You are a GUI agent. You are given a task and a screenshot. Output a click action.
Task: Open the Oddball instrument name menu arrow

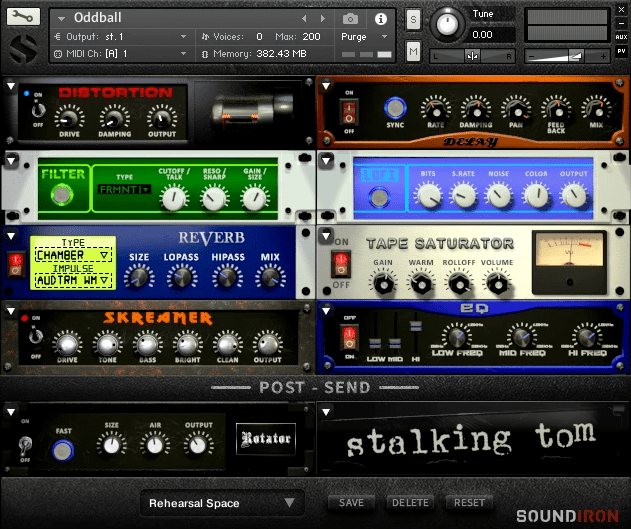[x=62, y=19]
